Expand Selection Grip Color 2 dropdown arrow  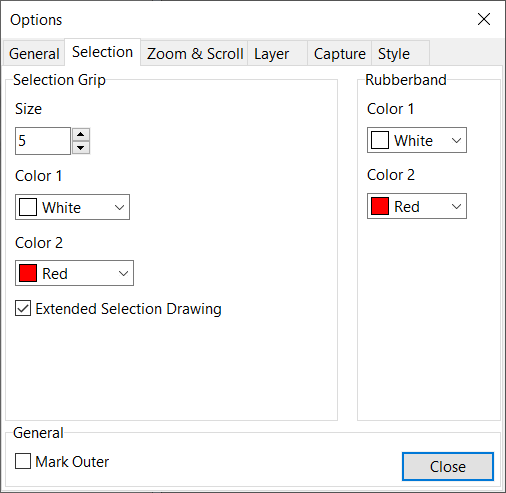tap(123, 273)
